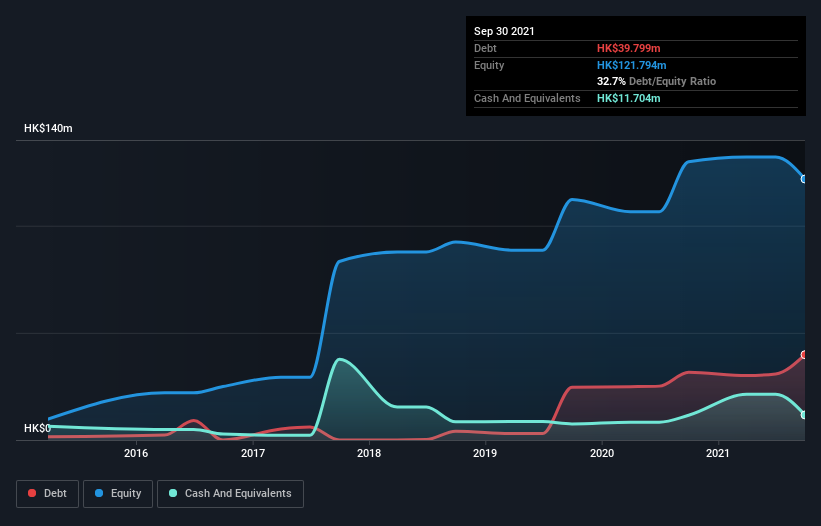Click the 2017 x-axis label

[253, 453]
